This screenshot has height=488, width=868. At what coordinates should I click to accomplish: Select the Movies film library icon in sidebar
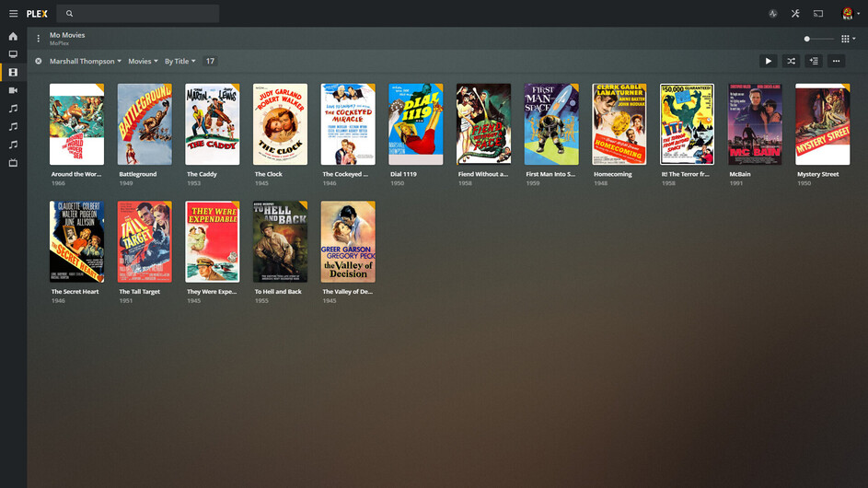point(13,73)
